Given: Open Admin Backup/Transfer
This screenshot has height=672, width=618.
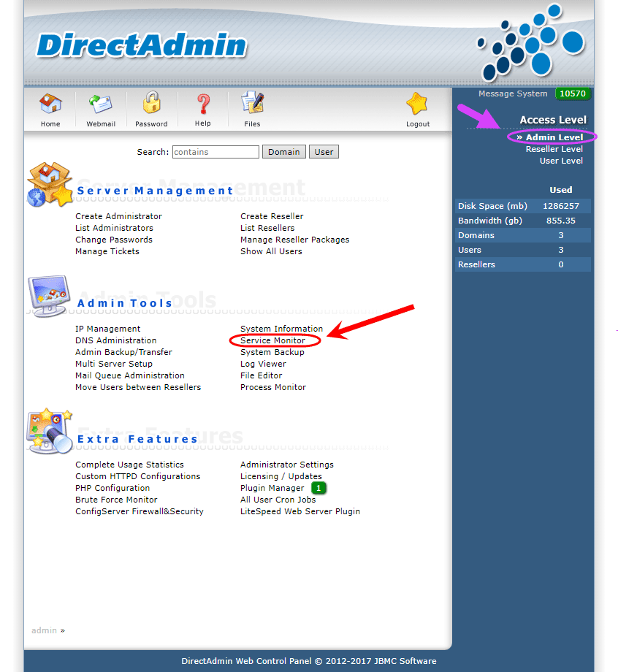Looking at the screenshot, I should (123, 352).
